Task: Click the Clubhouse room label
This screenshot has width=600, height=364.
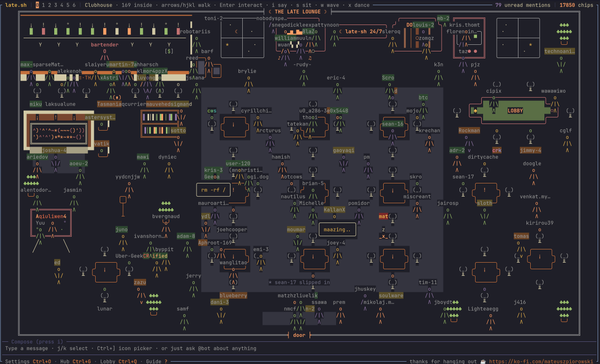Action: click(98, 5)
